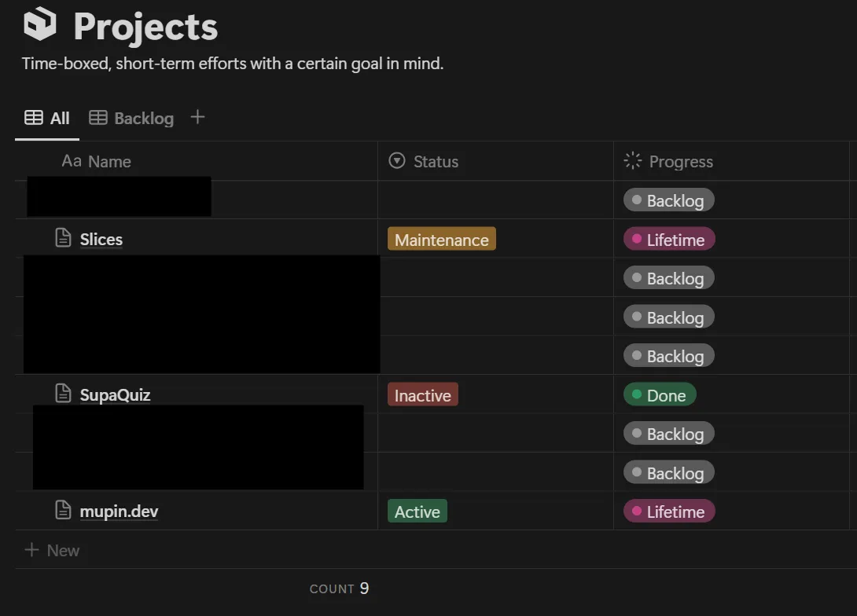Open the Maintenance status dropdown for Slices

pyautogui.click(x=441, y=240)
